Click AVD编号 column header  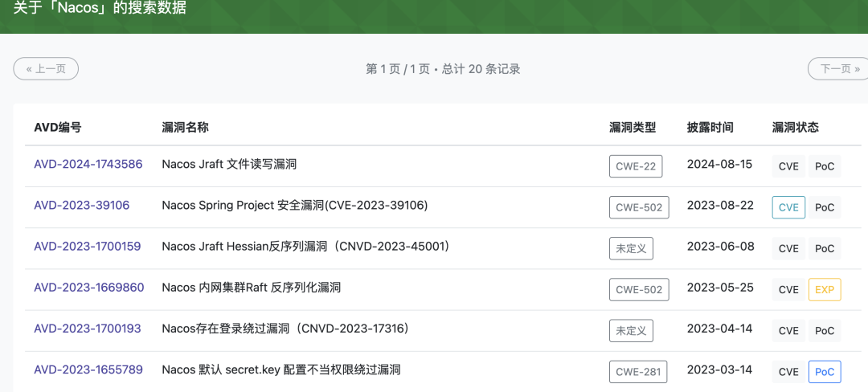58,127
